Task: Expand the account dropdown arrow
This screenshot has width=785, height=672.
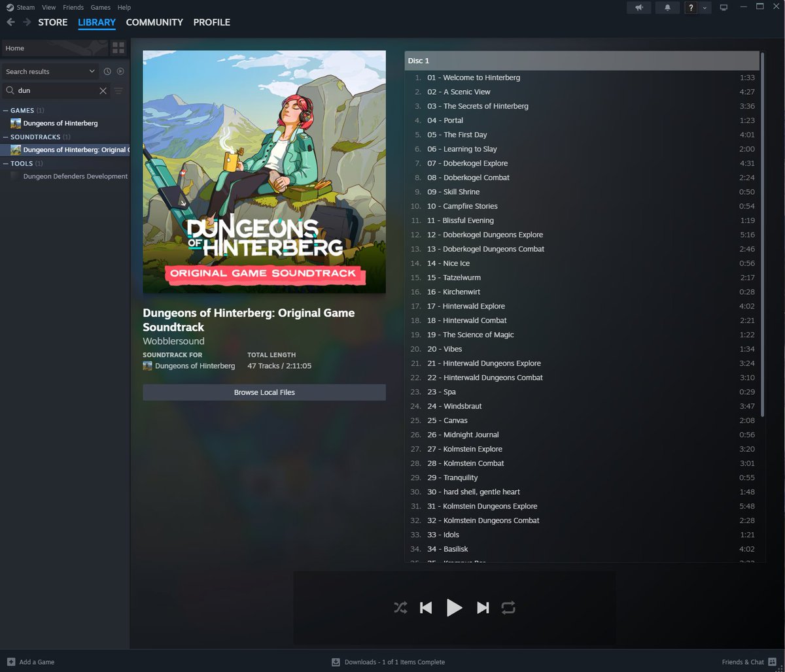Action: [x=705, y=8]
